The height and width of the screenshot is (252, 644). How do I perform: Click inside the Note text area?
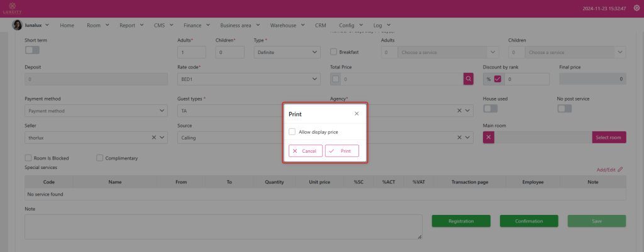pyautogui.click(x=223, y=226)
